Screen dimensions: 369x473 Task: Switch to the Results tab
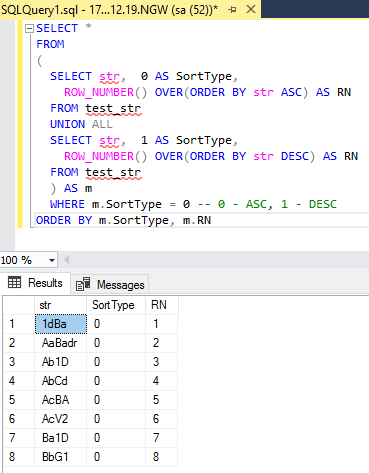pos(35,283)
